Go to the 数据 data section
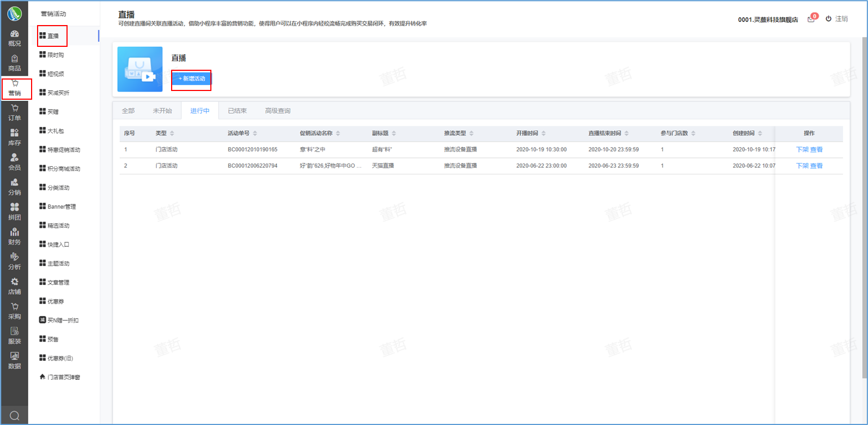Viewport: 868px width, 425px height. pyautogui.click(x=15, y=361)
